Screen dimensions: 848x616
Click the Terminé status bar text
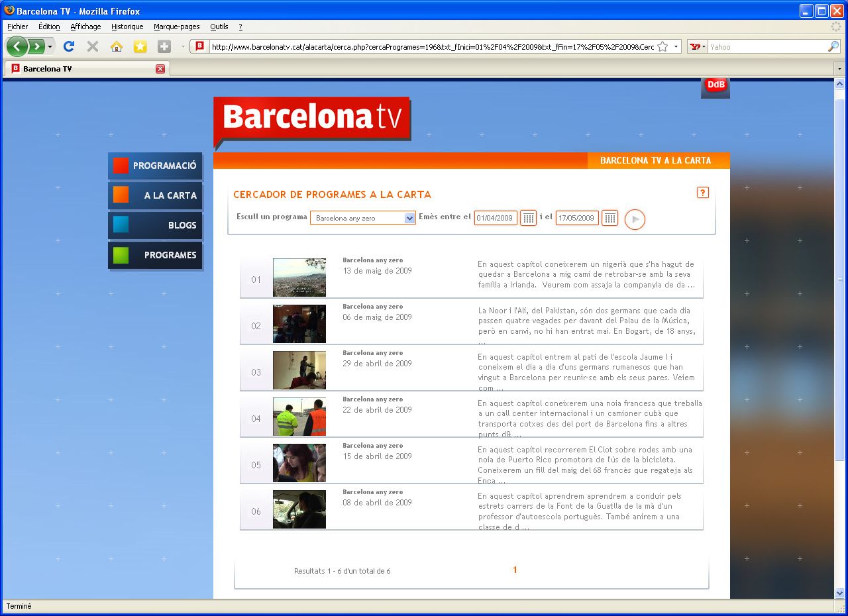click(19, 606)
